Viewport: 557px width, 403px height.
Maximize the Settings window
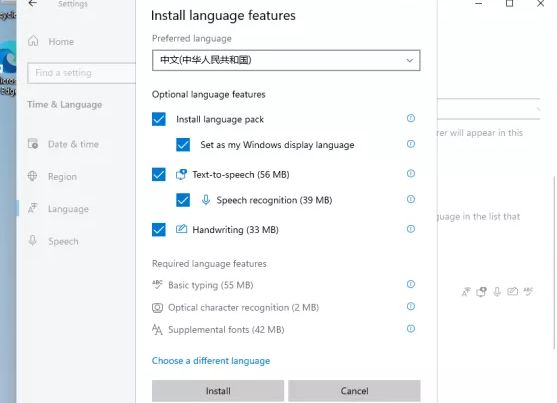pyautogui.click(x=509, y=4)
